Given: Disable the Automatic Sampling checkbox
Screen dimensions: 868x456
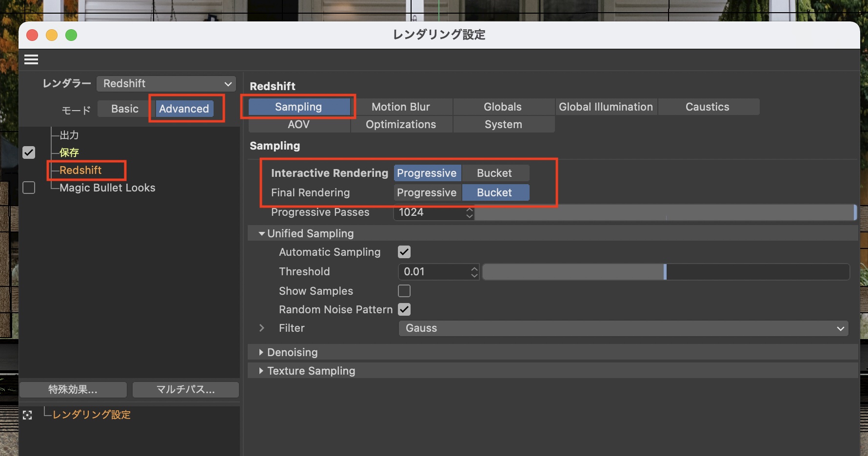Looking at the screenshot, I should 404,252.
